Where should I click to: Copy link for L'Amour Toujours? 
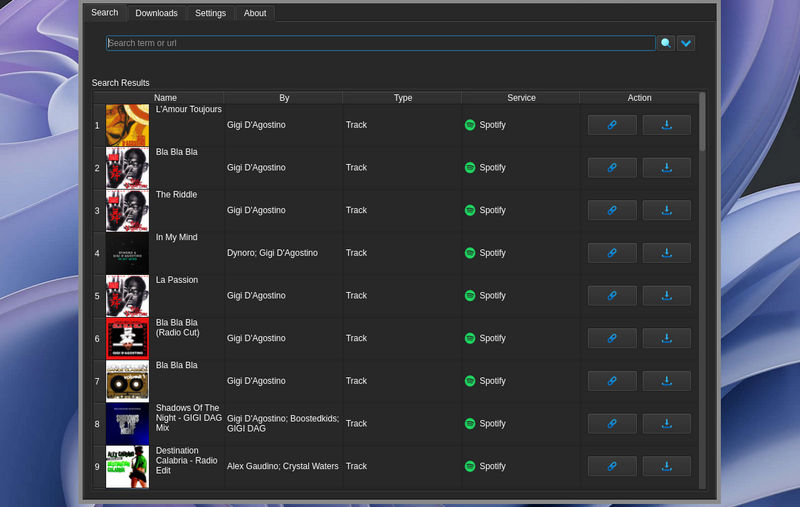coord(612,125)
